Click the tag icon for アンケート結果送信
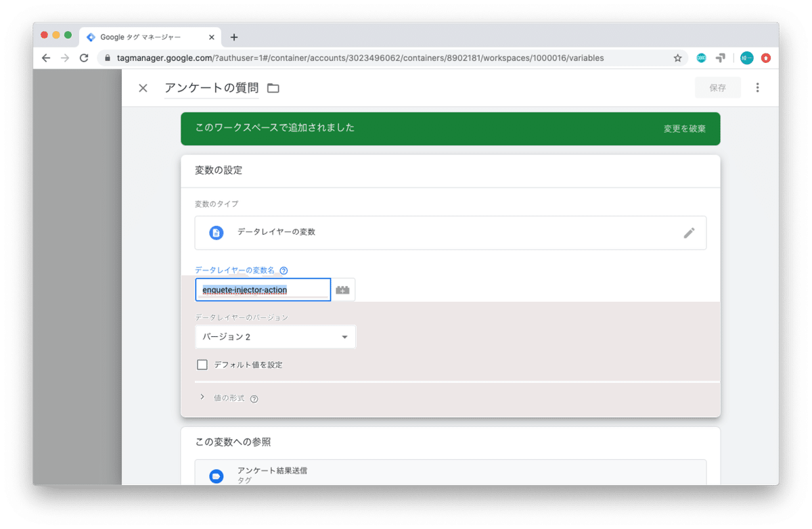The image size is (812, 529). pyautogui.click(x=216, y=476)
